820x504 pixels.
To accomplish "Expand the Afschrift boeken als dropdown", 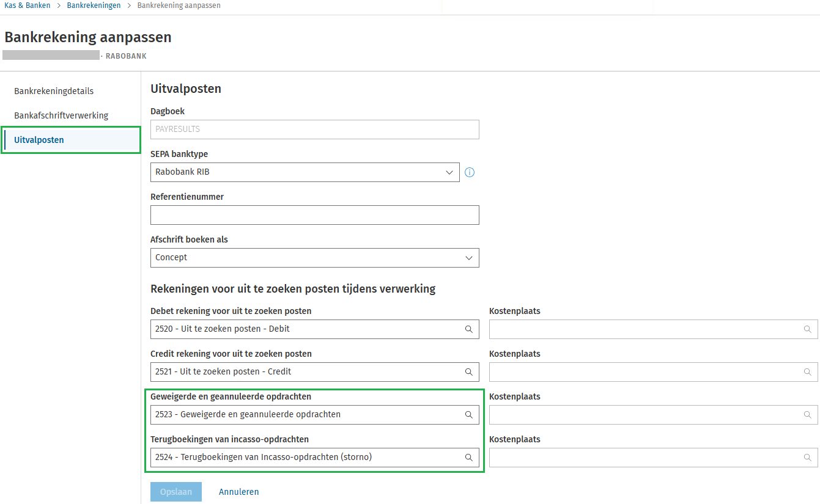I will click(x=314, y=258).
